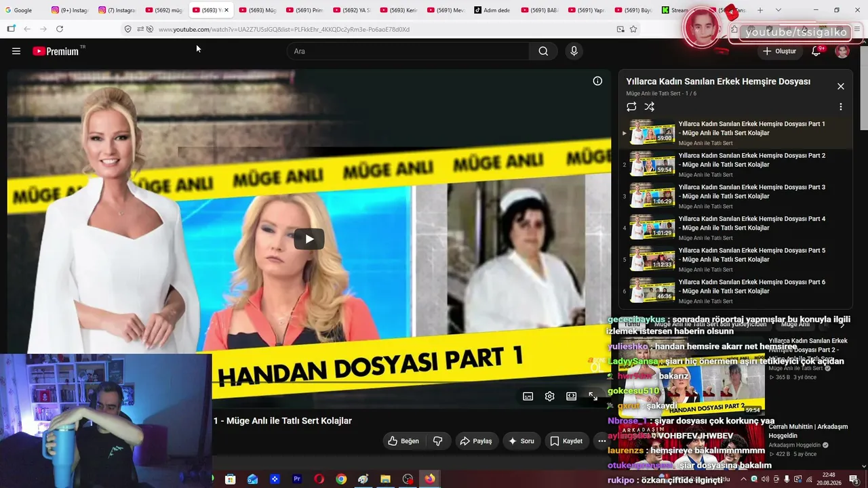This screenshot has height=488, width=868.
Task: Enter fullscreen on the video player
Action: click(593, 396)
